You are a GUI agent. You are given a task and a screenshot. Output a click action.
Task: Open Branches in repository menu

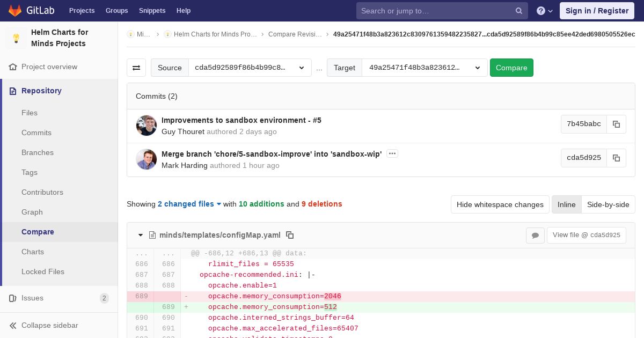pyautogui.click(x=38, y=152)
